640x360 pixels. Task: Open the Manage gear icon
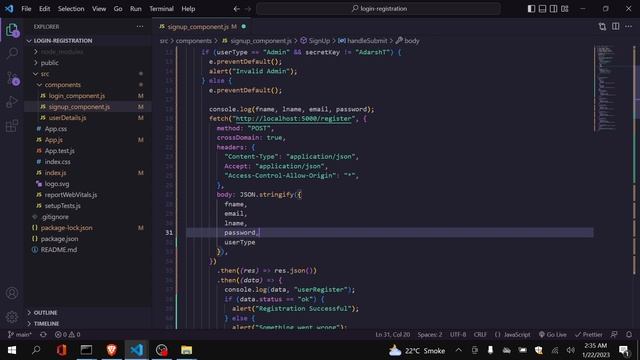[12, 317]
